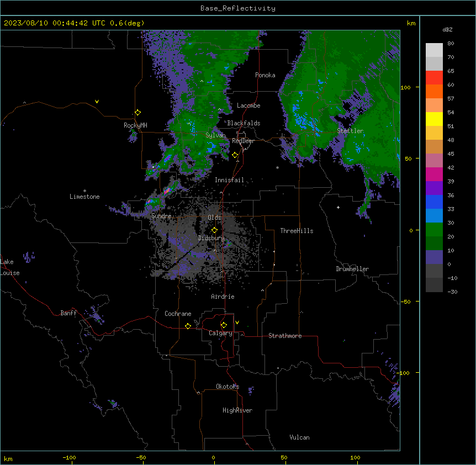Pick the bright green 20-30 dBZ legend swatch
This screenshot has width=476, height=465.
coord(434,230)
